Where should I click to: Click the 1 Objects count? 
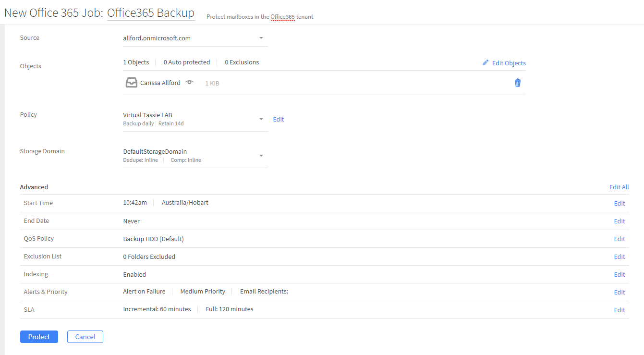136,62
